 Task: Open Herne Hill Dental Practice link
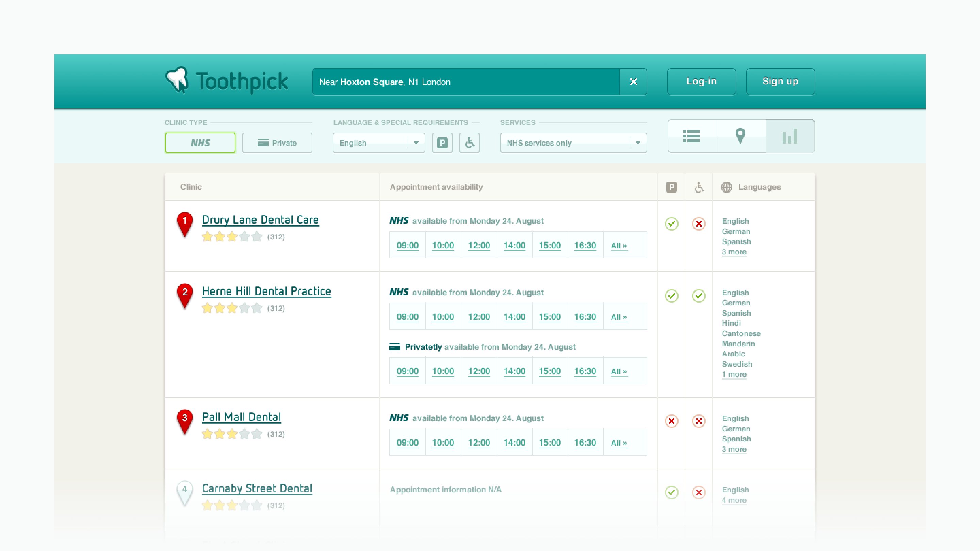pos(266,291)
